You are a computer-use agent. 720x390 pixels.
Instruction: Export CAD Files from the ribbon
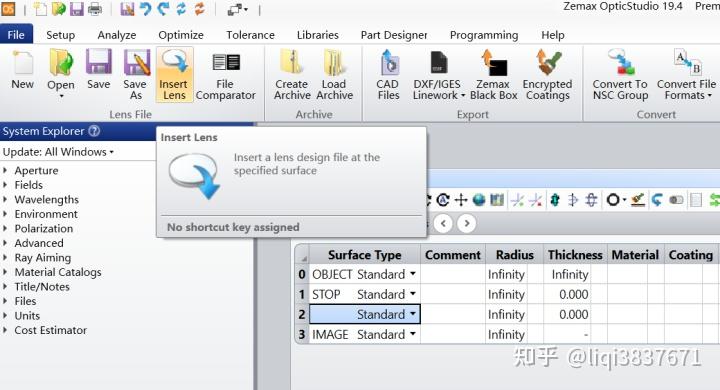[388, 74]
